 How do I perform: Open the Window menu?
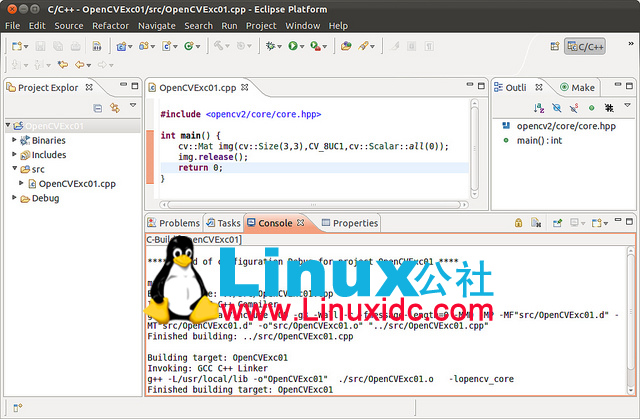point(302,26)
